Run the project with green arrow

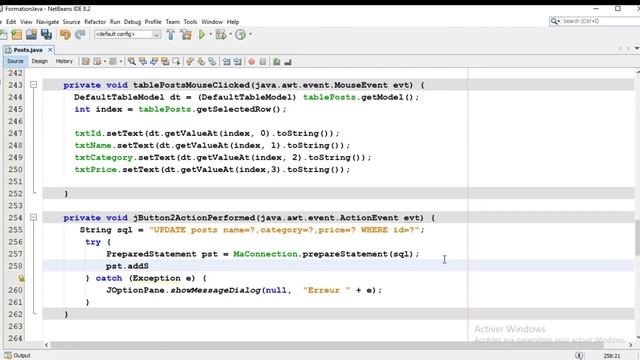click(x=202, y=35)
